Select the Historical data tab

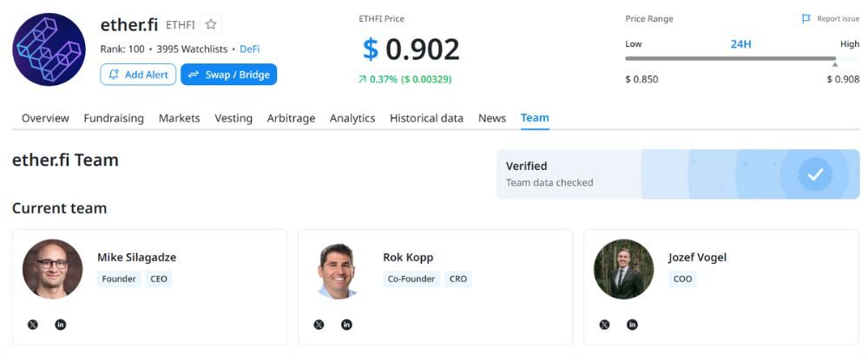(x=426, y=118)
